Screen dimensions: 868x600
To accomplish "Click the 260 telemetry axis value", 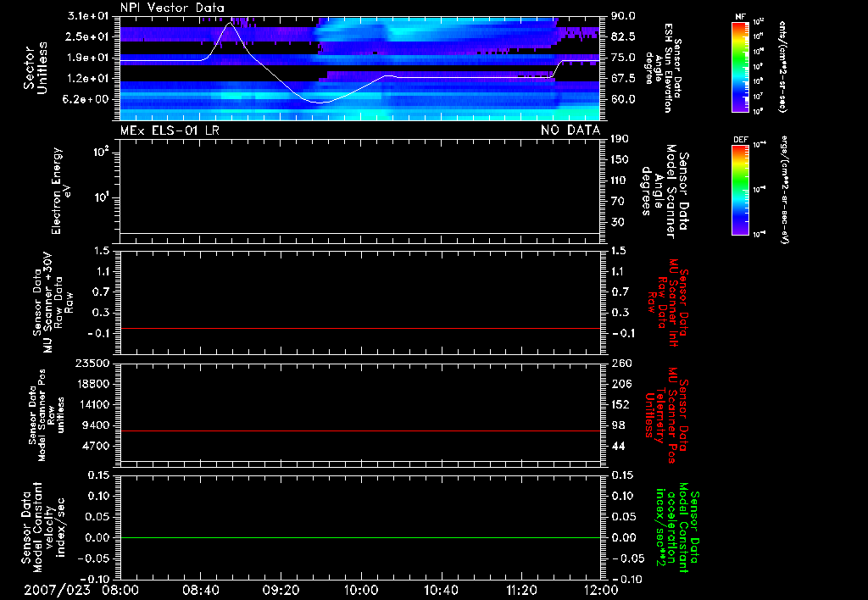I will click(621, 364).
